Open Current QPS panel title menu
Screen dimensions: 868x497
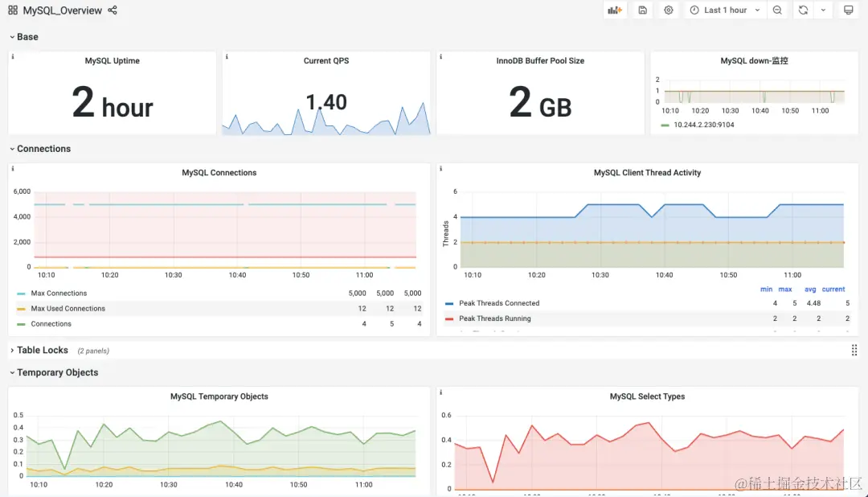[x=326, y=61]
